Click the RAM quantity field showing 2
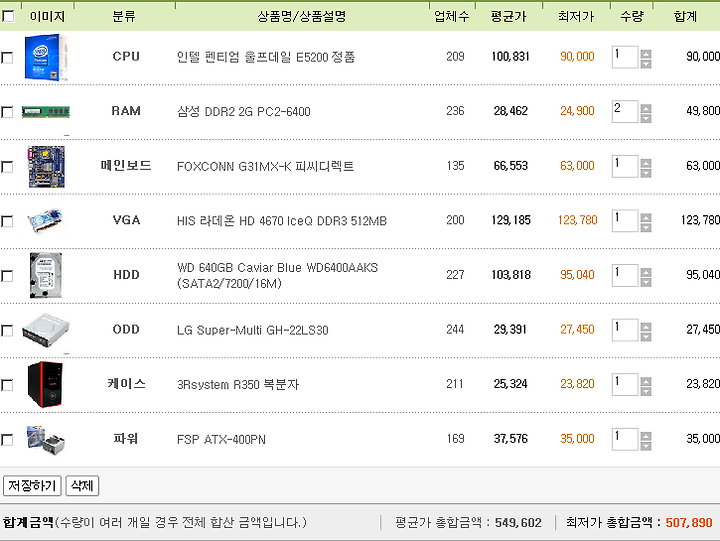Viewport: 720px width, 541px height. [625, 112]
